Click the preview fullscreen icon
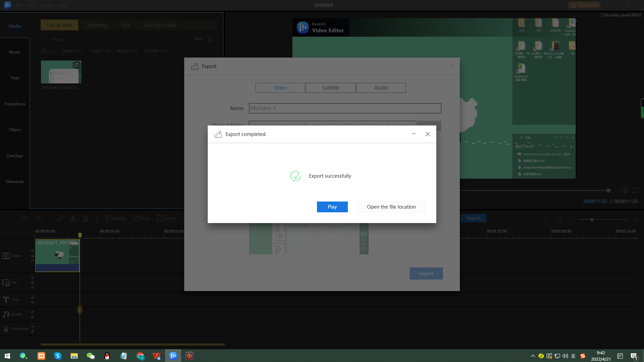644x362 pixels. click(635, 190)
